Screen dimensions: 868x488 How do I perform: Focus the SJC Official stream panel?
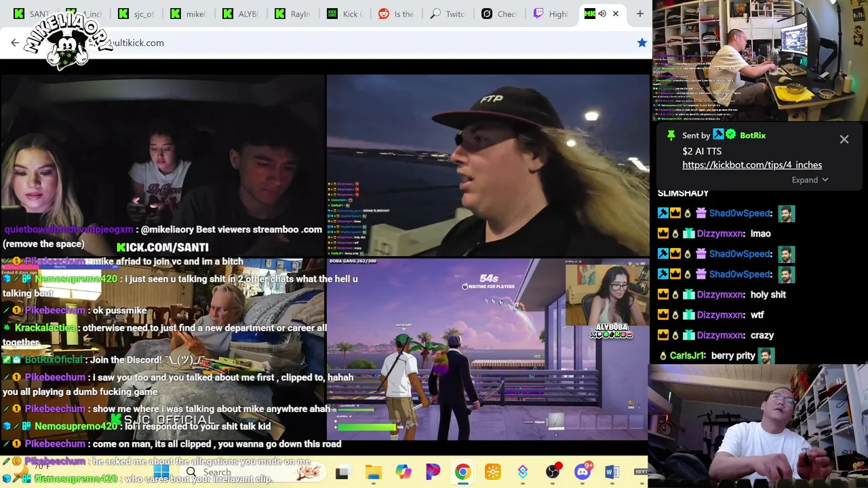(163, 349)
